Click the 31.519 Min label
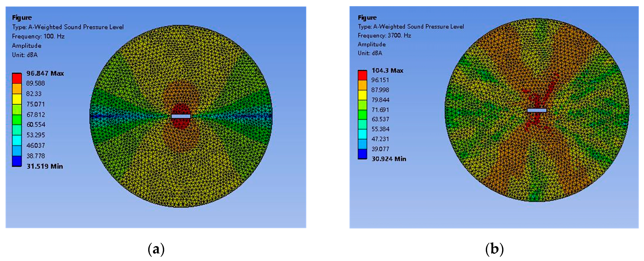The width and height of the screenshot is (644, 261). 45,166
